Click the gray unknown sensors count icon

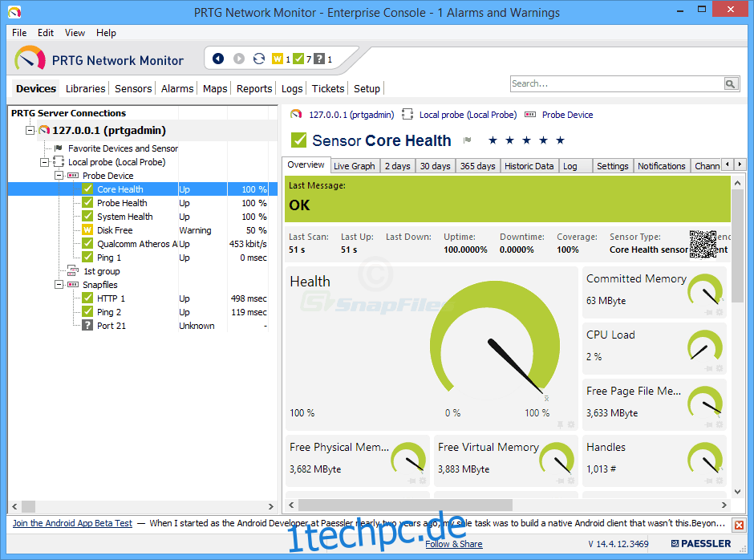coord(319,59)
